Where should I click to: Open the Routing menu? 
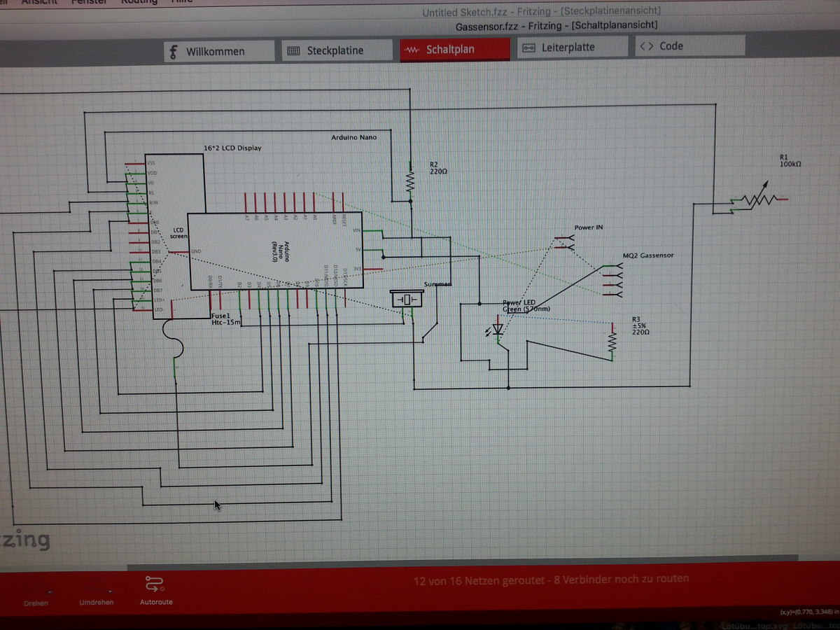(x=139, y=3)
